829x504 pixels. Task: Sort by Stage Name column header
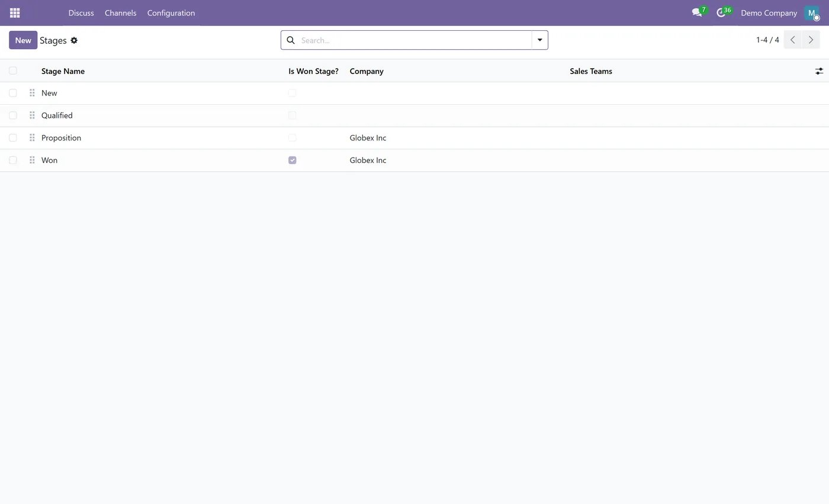(x=63, y=71)
